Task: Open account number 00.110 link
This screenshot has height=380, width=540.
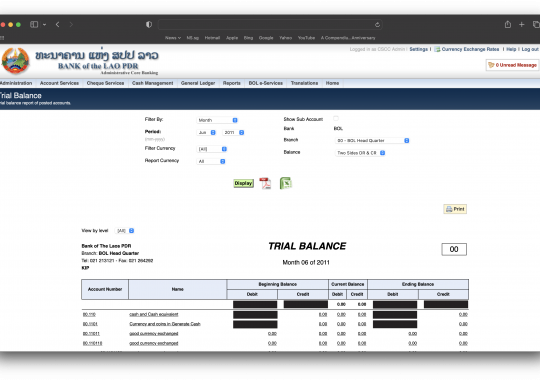Action: (89, 315)
